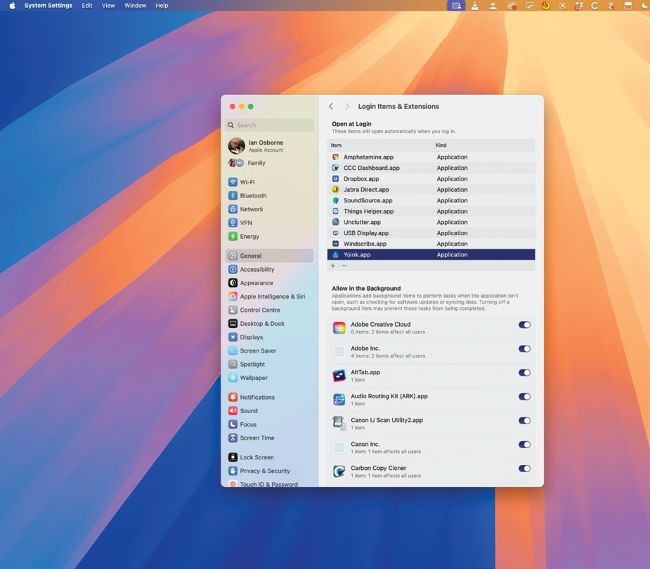Select Dropbox.app login item

pyautogui.click(x=431, y=179)
